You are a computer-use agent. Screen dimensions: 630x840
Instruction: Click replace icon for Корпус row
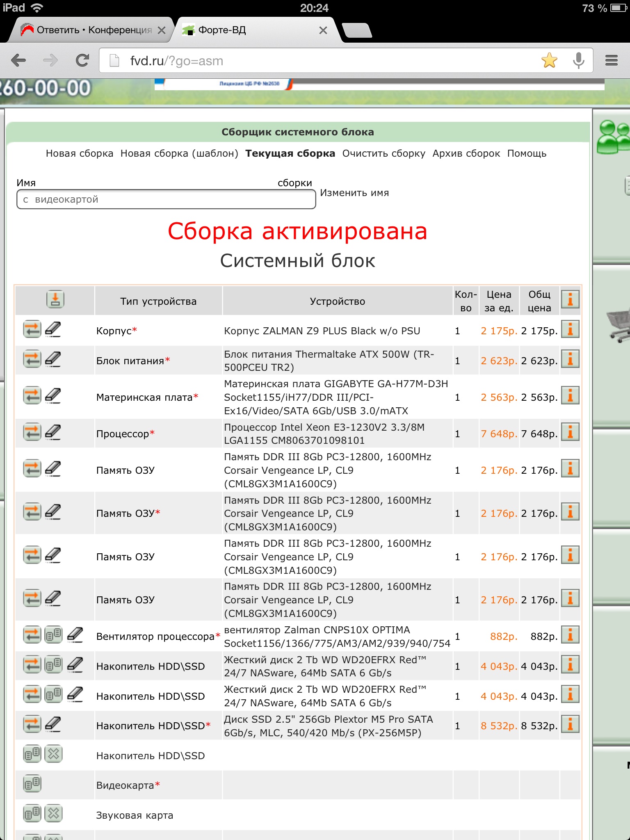pos(32,329)
